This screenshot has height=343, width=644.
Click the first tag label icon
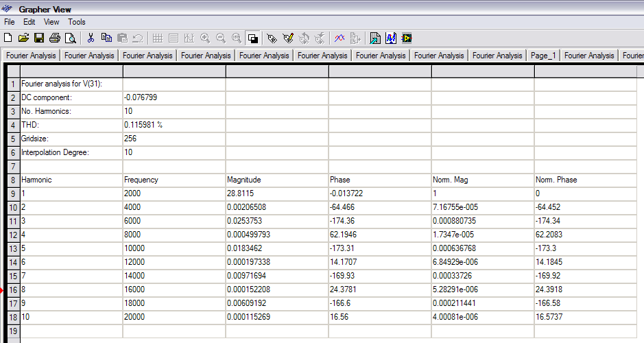click(x=272, y=38)
